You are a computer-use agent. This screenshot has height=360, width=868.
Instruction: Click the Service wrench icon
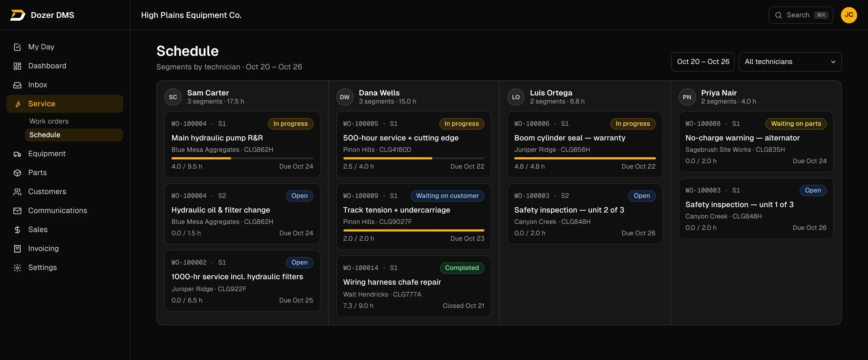(18, 104)
